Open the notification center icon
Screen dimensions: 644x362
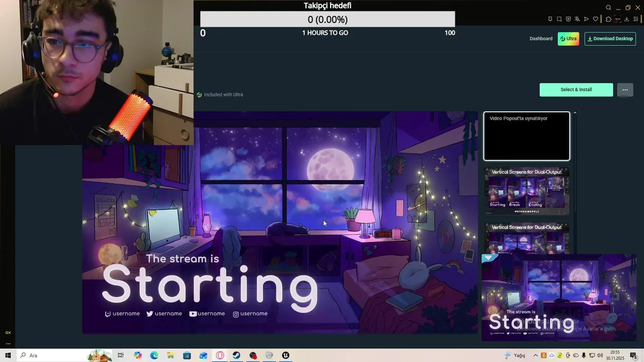(x=633, y=355)
